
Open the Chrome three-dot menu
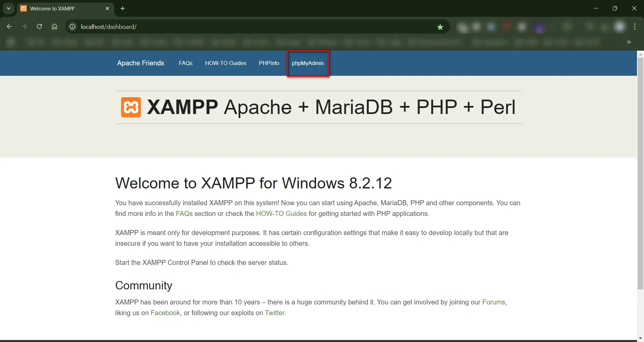pyautogui.click(x=635, y=26)
